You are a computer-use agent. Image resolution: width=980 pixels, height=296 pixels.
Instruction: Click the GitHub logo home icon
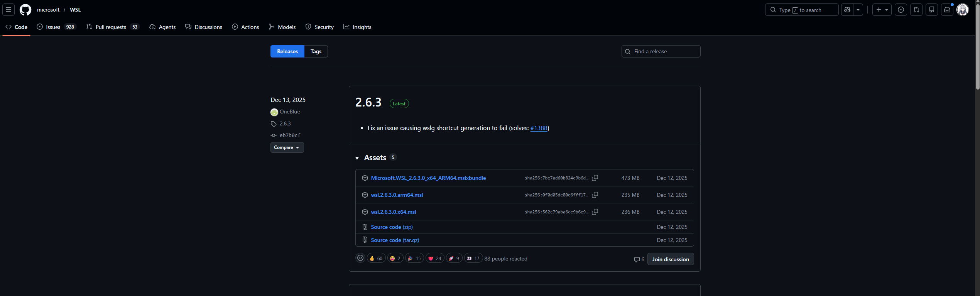coord(25,10)
